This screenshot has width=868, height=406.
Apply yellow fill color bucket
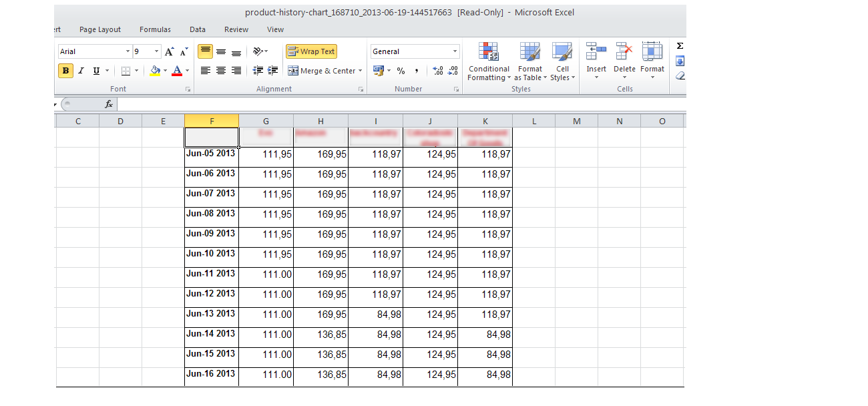click(x=155, y=71)
